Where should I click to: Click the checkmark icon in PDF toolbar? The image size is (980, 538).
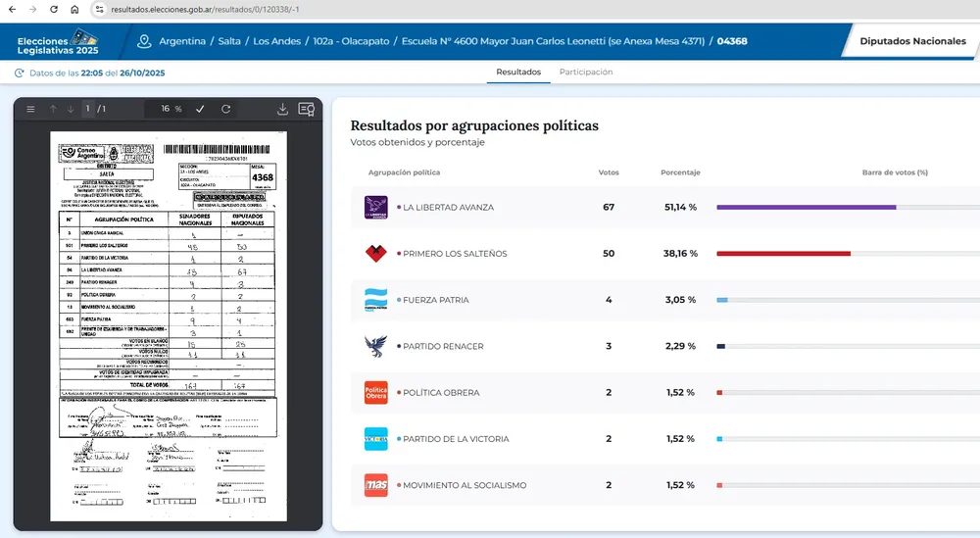201,109
